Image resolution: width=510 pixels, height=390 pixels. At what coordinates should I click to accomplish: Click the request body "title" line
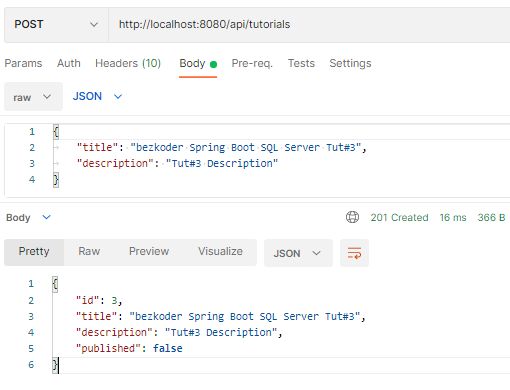222,147
